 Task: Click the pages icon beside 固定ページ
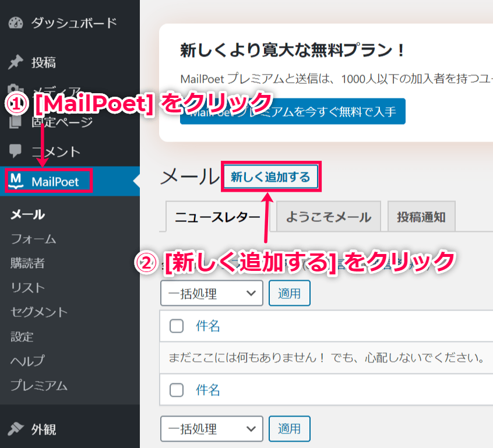[x=15, y=122]
